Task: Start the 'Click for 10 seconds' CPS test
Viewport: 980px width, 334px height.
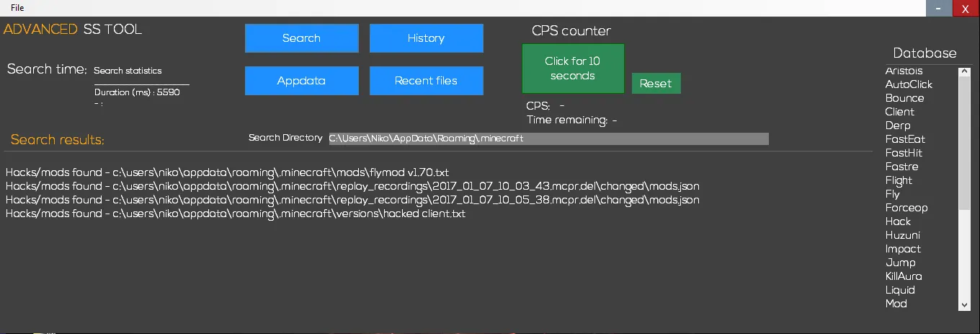Action: tap(573, 69)
